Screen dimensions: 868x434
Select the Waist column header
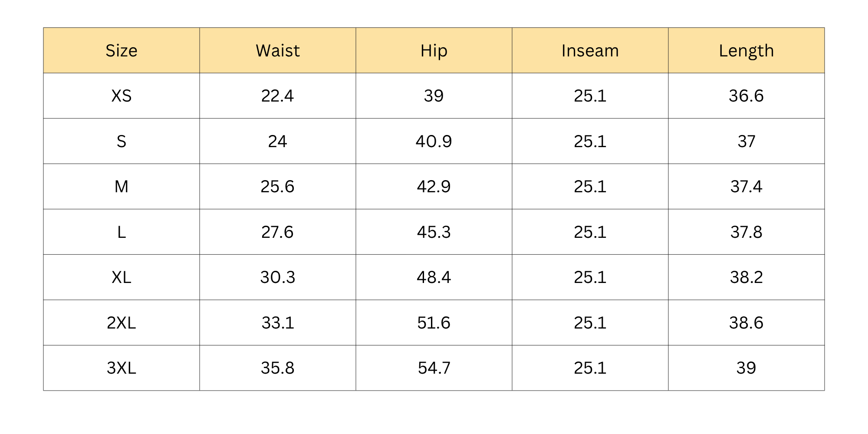point(278,51)
